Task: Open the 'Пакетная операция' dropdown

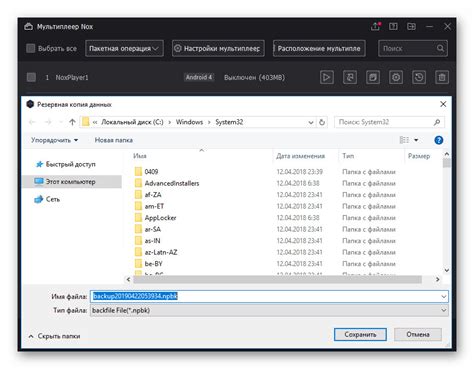Action: tap(124, 48)
